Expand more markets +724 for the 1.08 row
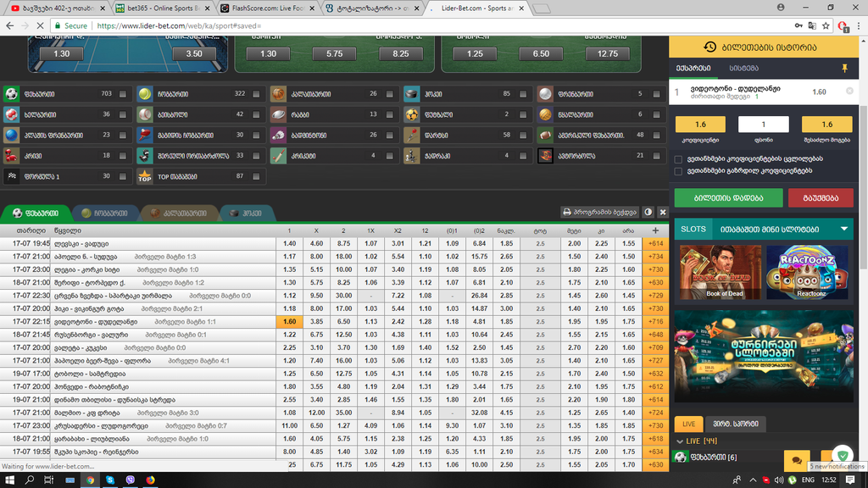 click(655, 413)
